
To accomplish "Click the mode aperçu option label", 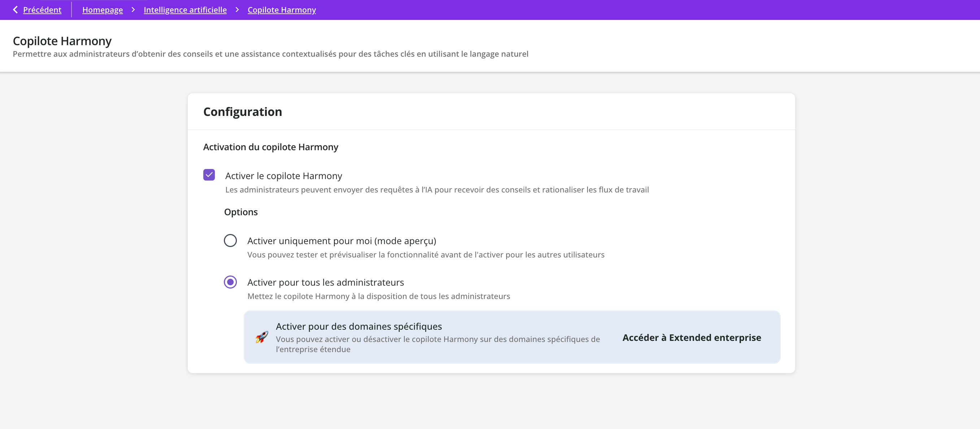I will click(x=341, y=241).
